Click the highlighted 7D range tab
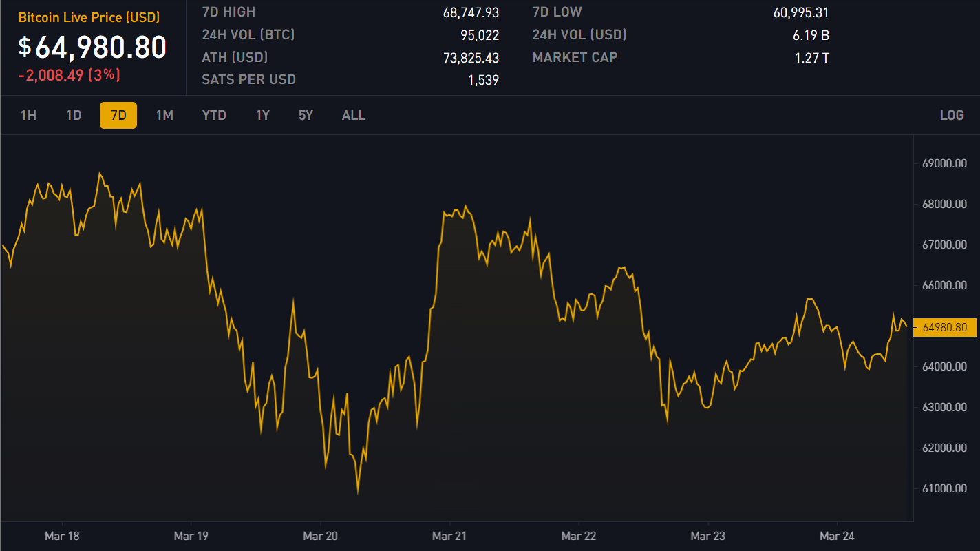This screenshot has height=551, width=980. click(118, 115)
